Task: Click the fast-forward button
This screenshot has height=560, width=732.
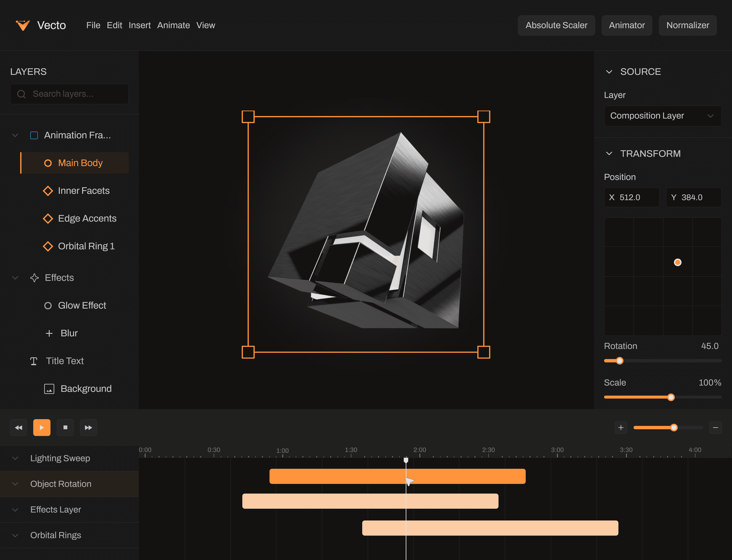Action: click(88, 428)
